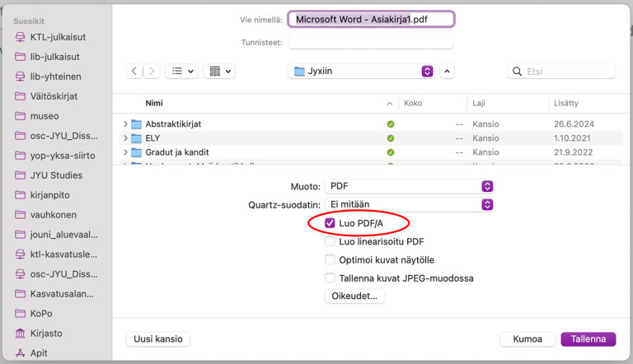This screenshot has height=364, width=633.
Task: Click the Tallenna button
Action: coord(588,339)
